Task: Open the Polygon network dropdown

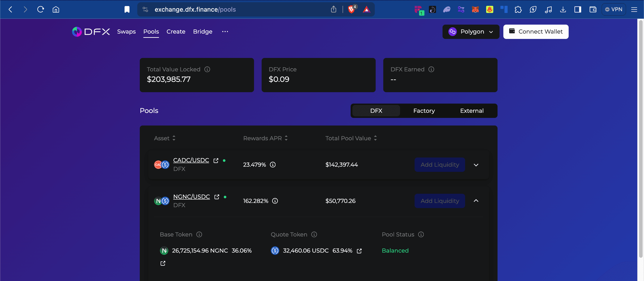Action: pos(470,32)
